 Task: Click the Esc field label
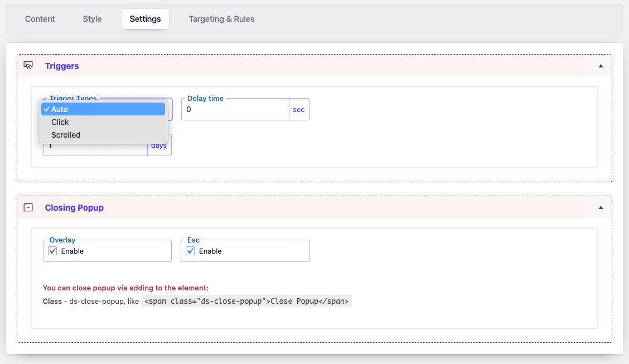point(193,240)
